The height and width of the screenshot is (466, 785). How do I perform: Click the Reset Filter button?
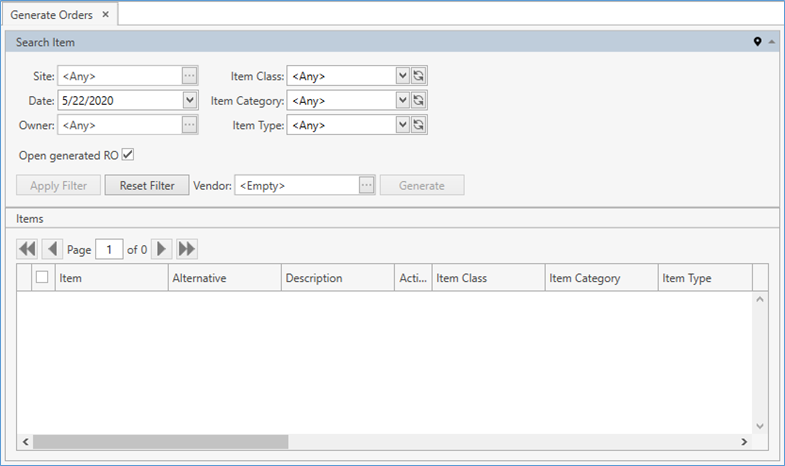pyautogui.click(x=147, y=185)
